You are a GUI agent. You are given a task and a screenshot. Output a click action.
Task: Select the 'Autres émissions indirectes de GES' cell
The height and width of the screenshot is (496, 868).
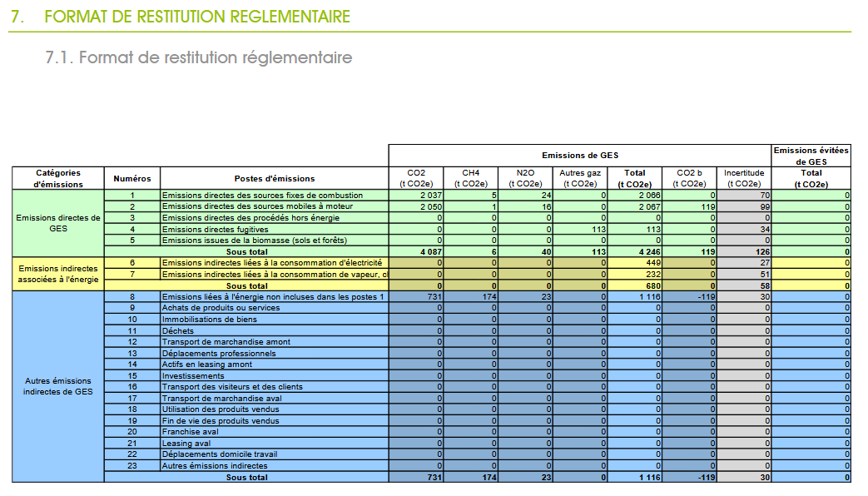tap(58, 386)
